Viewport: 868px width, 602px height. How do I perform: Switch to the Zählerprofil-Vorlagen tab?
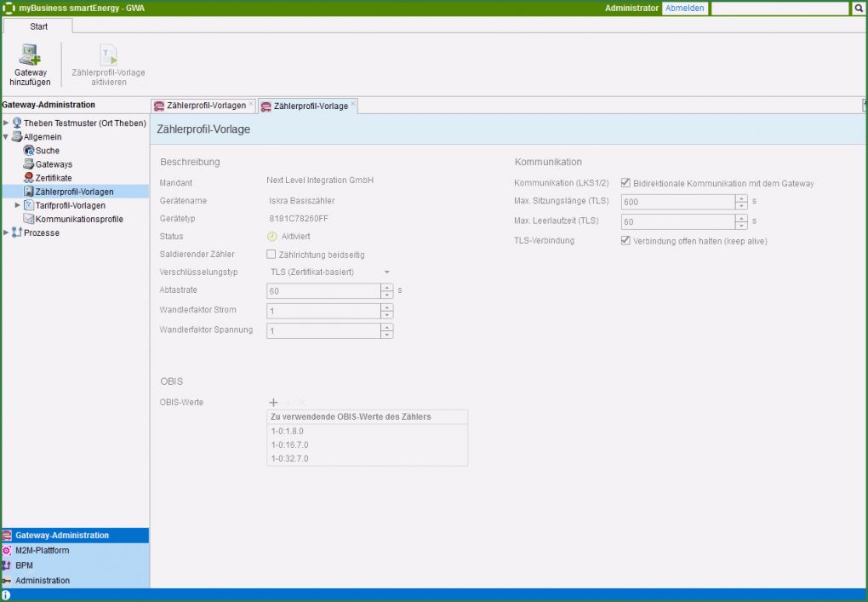(206, 106)
